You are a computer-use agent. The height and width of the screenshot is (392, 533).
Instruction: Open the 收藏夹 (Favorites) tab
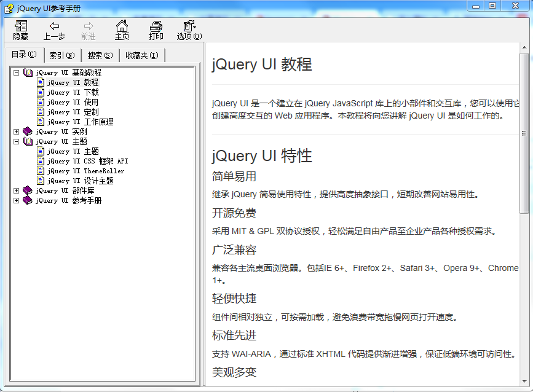tap(141, 55)
